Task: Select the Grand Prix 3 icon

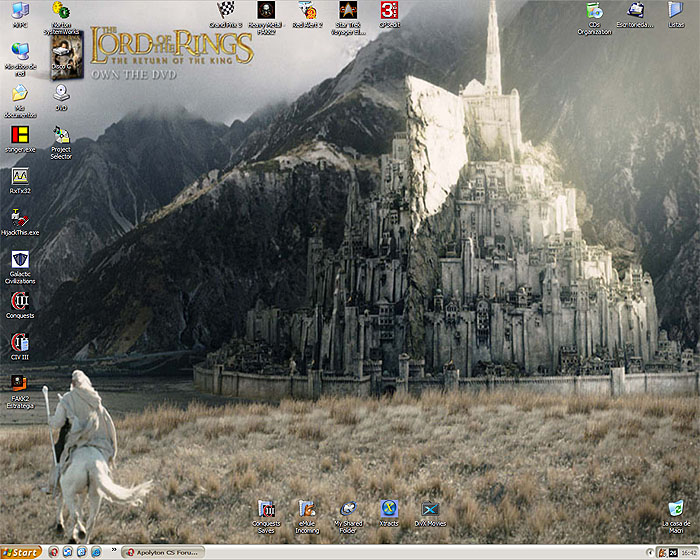Action: (x=225, y=10)
